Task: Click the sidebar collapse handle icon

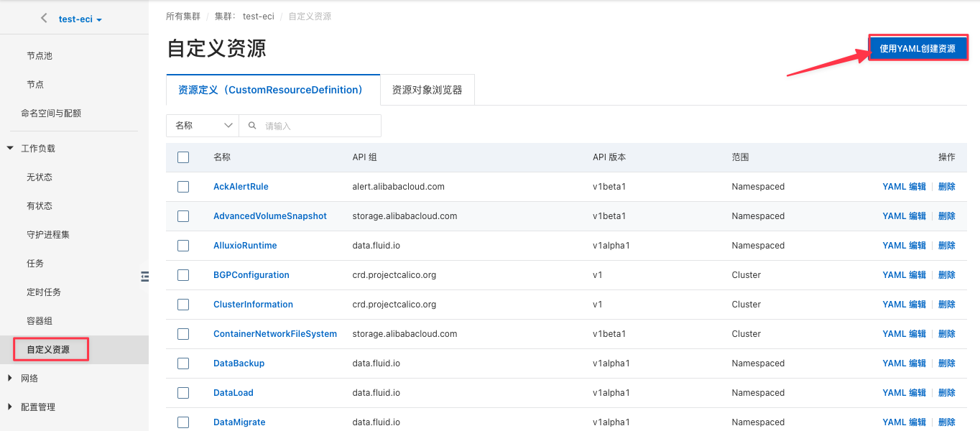Action: point(144,276)
